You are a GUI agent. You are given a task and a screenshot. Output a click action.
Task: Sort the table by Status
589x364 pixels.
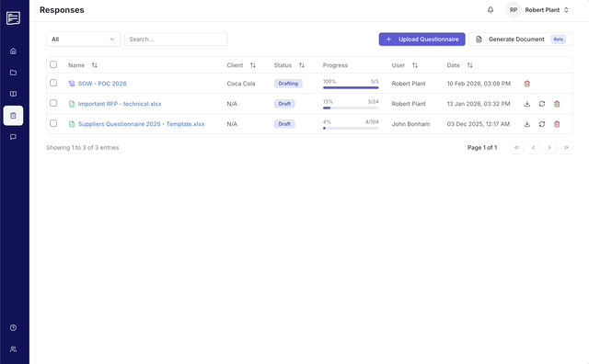tap(302, 65)
